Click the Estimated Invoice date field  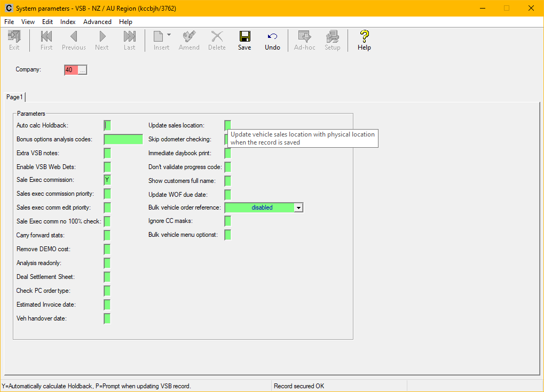(x=107, y=305)
